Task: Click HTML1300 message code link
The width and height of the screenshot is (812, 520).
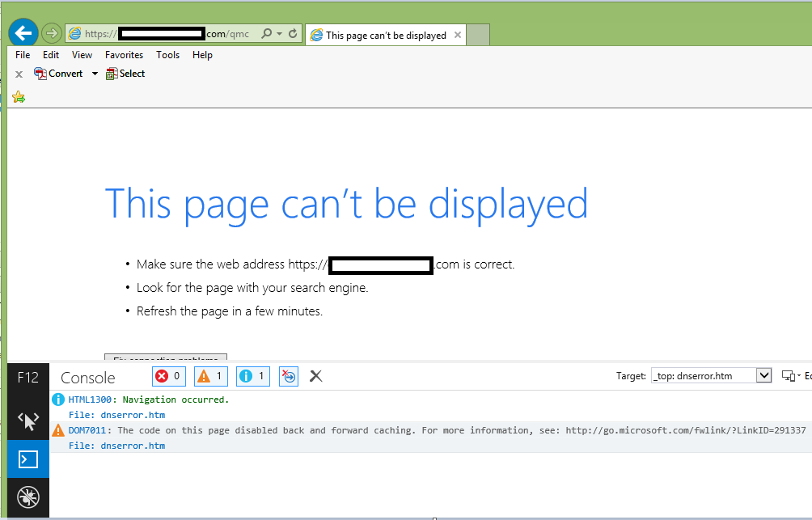Action: pyautogui.click(x=90, y=400)
